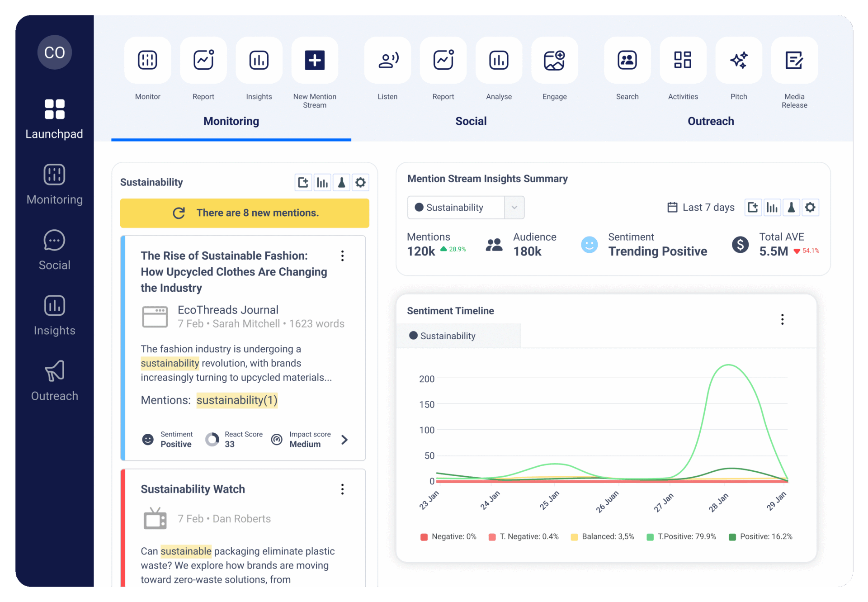The width and height of the screenshot is (868, 602).
Task: Open the Last 7 days date selector
Action: pos(701,207)
